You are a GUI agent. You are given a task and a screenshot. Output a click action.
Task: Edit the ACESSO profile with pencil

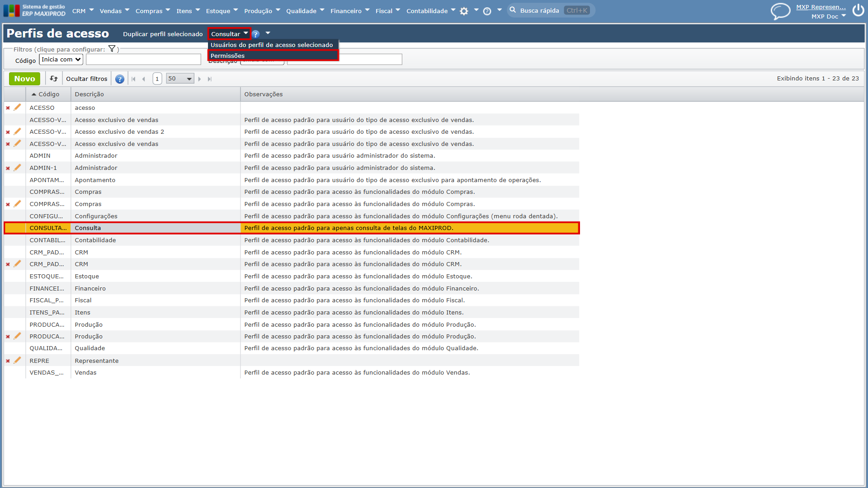coord(17,108)
